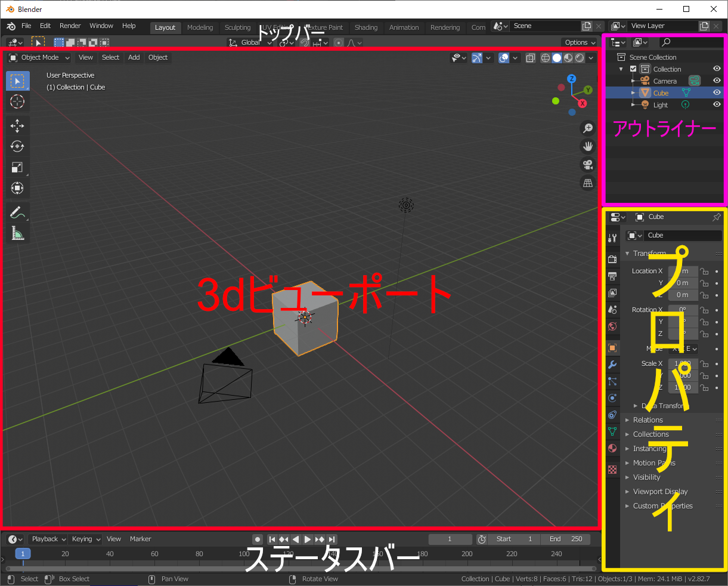Image resolution: width=728 pixels, height=586 pixels.
Task: Uncheck the Collection checkbox in the outliner
Action: 633,69
